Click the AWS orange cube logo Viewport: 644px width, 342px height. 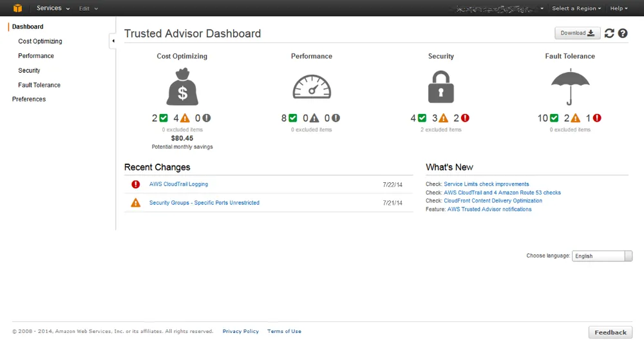(17, 8)
